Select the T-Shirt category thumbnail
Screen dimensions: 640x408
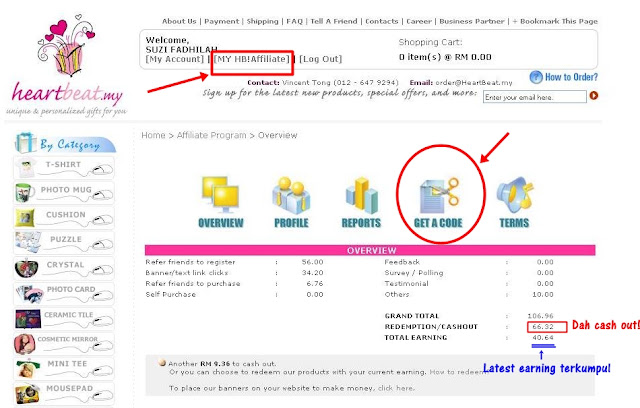tap(25, 168)
